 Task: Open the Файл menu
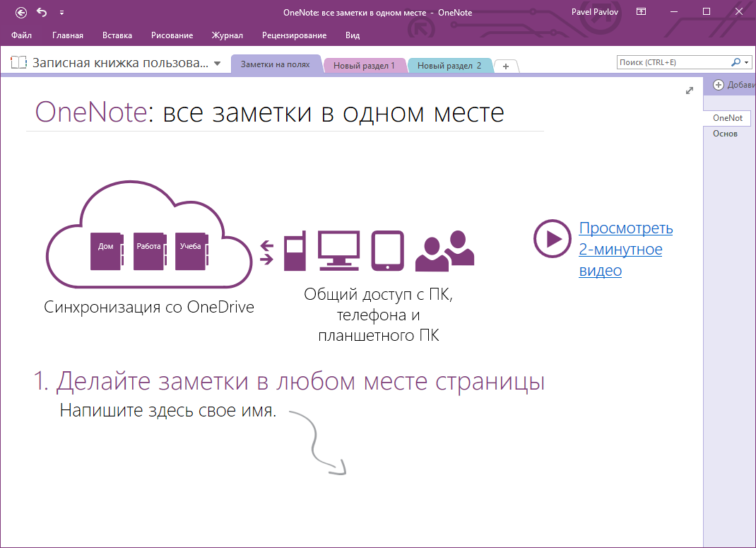coord(22,35)
